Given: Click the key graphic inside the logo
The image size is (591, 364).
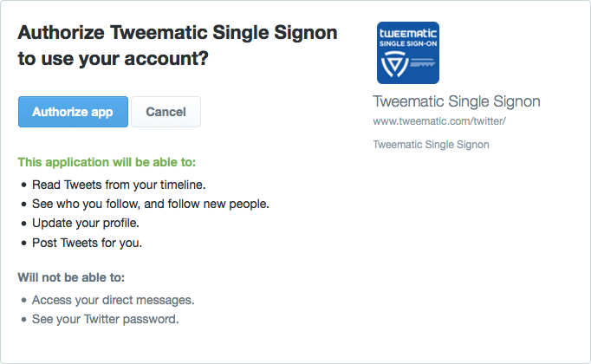Looking at the screenshot, I should click(x=423, y=63).
